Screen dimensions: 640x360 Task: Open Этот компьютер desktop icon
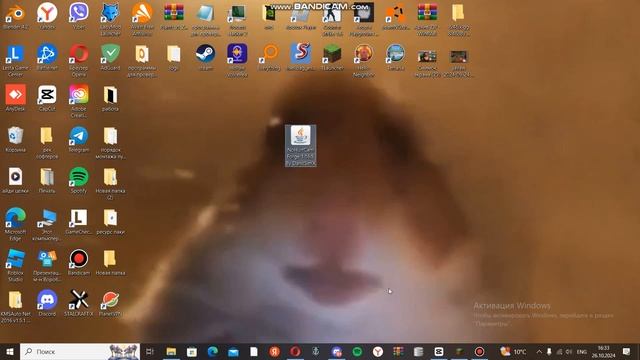tap(47, 224)
